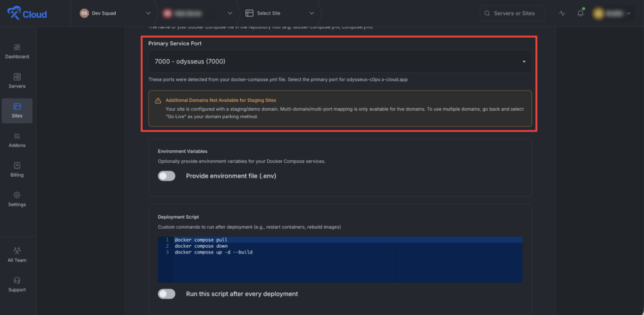Click the blurred server breadcrumb selector
This screenshot has width=644, height=315.
pos(196,13)
